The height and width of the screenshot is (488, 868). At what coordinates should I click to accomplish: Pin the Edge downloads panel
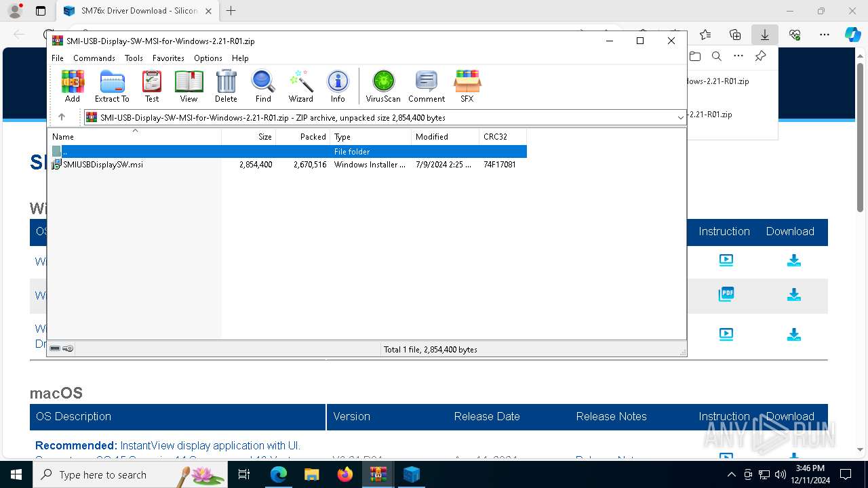point(760,56)
